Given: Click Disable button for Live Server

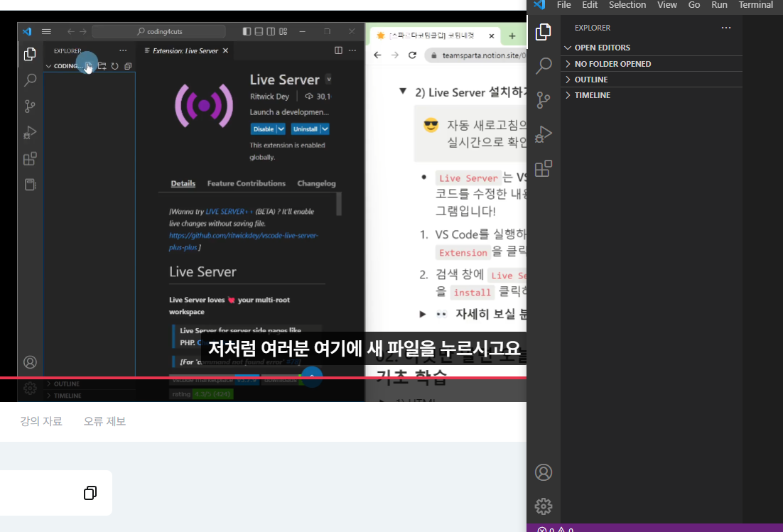Looking at the screenshot, I should [x=263, y=129].
